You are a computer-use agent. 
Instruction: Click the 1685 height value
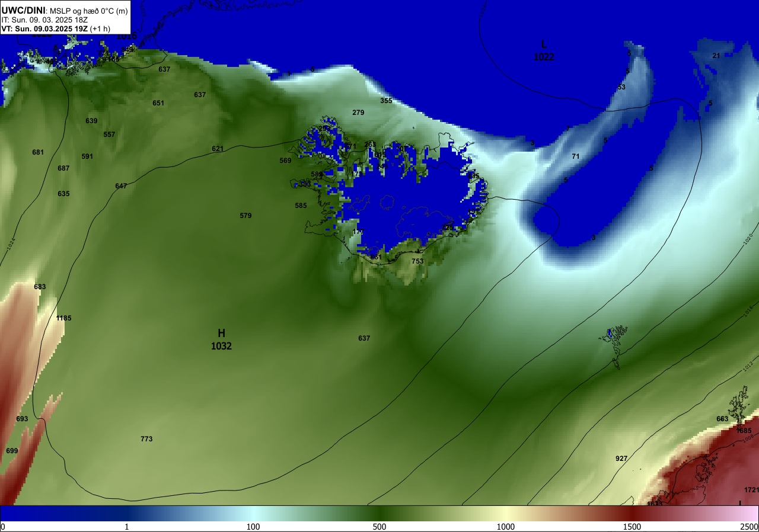click(x=744, y=431)
